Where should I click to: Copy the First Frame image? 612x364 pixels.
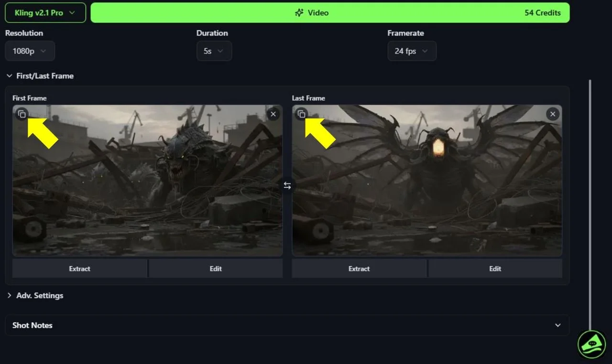pos(21,114)
